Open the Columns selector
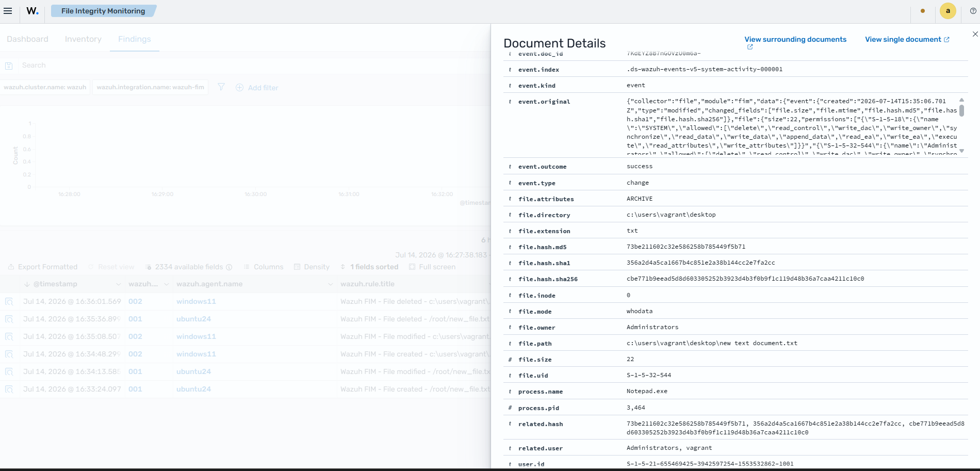Screen dimensions: 980x471 (264, 267)
